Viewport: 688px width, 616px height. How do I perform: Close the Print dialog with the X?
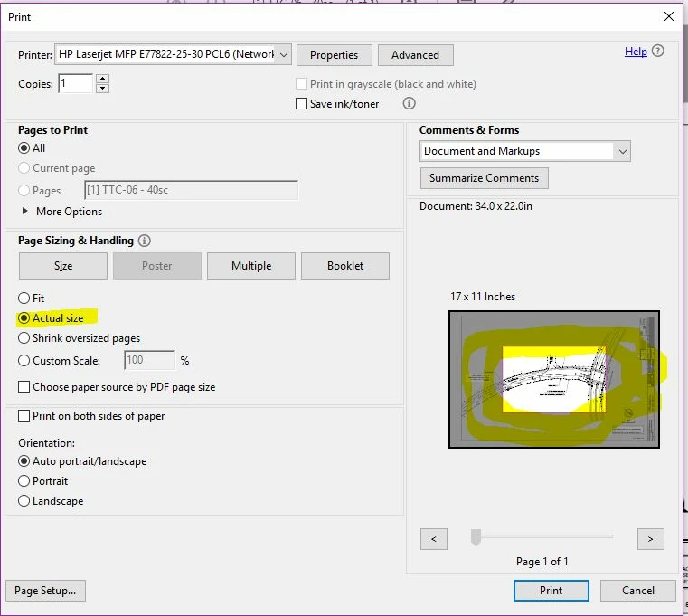click(x=669, y=16)
